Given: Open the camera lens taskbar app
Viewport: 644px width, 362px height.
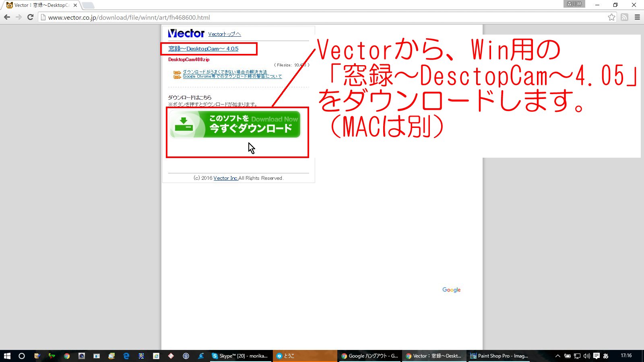Looking at the screenshot, I should tap(82, 356).
